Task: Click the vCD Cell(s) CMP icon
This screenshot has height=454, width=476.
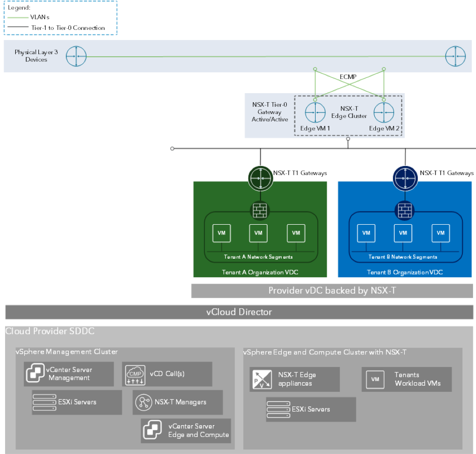Action: pyautogui.click(x=134, y=374)
